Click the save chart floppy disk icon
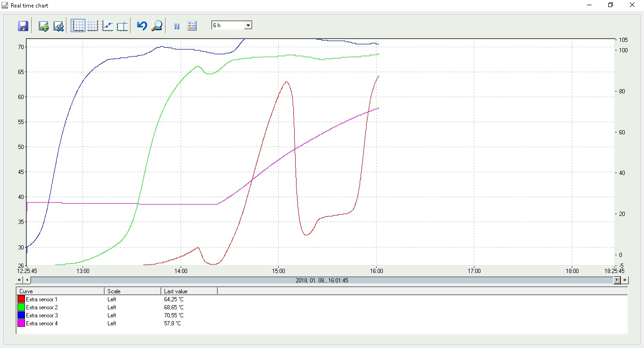 pyautogui.click(x=23, y=26)
